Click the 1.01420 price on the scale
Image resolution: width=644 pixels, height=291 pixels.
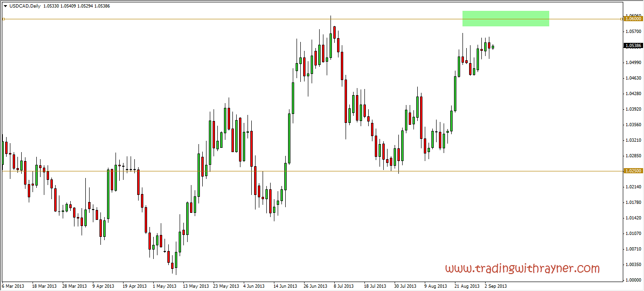tap(633, 218)
